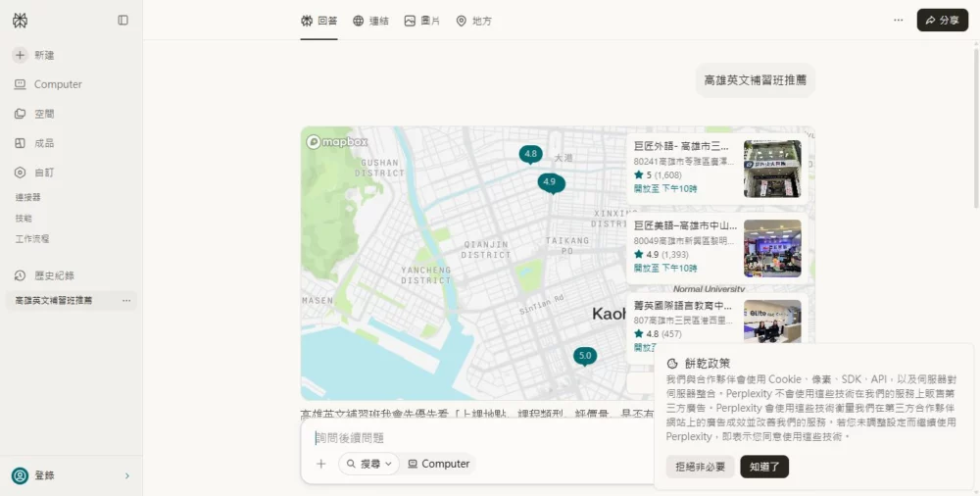View the 巨匠外語 storefront thumbnail
Image resolution: width=980 pixels, height=496 pixels.
[772, 169]
